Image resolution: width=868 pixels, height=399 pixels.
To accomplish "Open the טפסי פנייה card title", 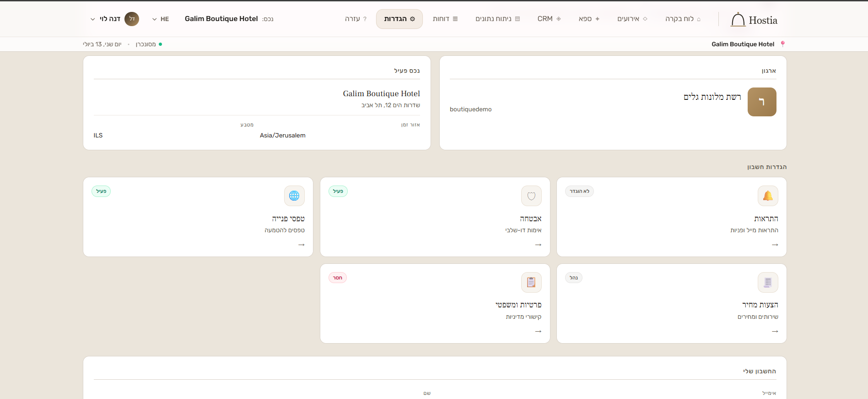I will point(288,219).
